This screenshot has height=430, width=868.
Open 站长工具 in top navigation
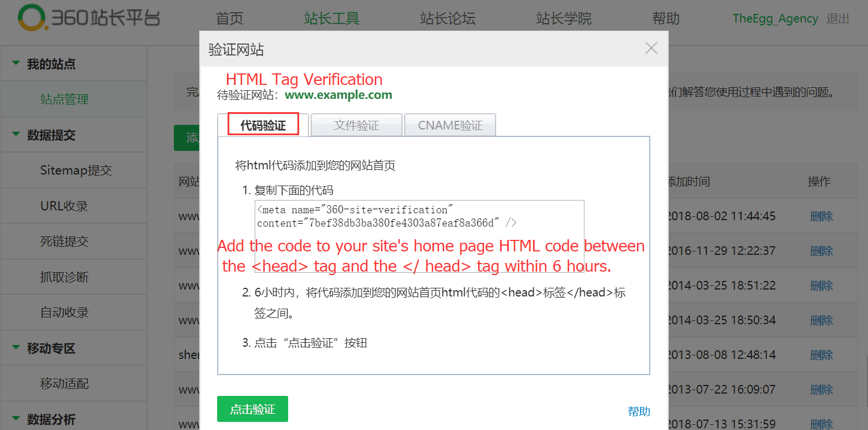(332, 18)
